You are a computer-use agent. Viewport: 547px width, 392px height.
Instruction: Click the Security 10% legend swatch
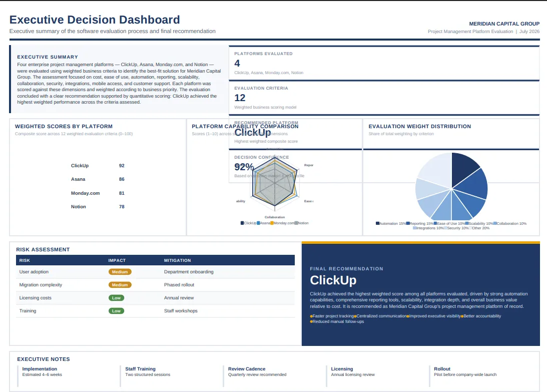point(445,228)
